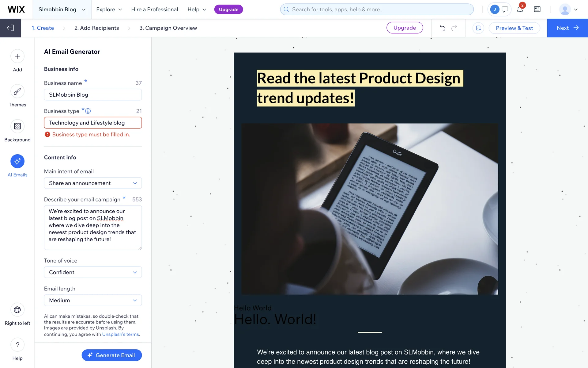
Task: Click the Preview & Test button
Action: 514,28
